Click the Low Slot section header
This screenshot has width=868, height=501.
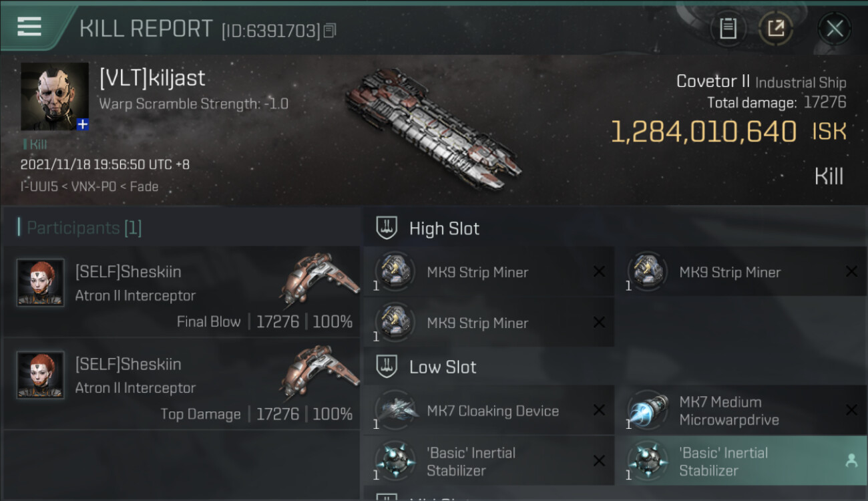click(443, 367)
